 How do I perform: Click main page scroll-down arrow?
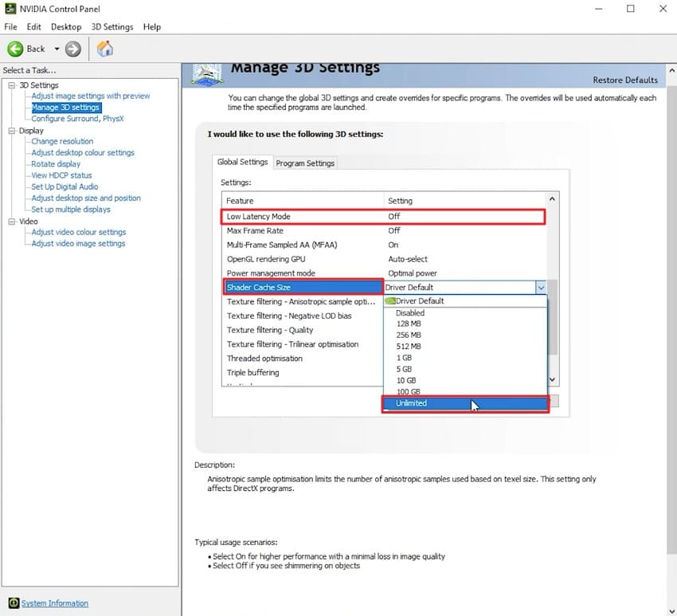(671, 610)
